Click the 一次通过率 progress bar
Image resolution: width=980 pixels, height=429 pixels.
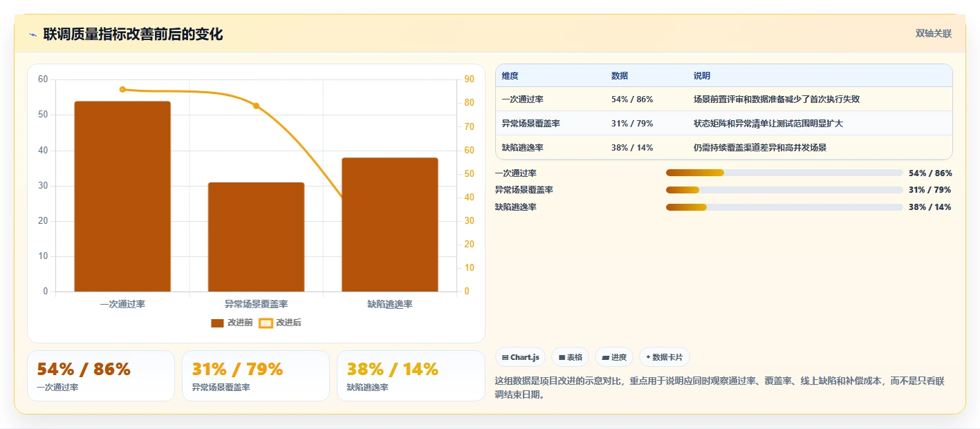[784, 173]
